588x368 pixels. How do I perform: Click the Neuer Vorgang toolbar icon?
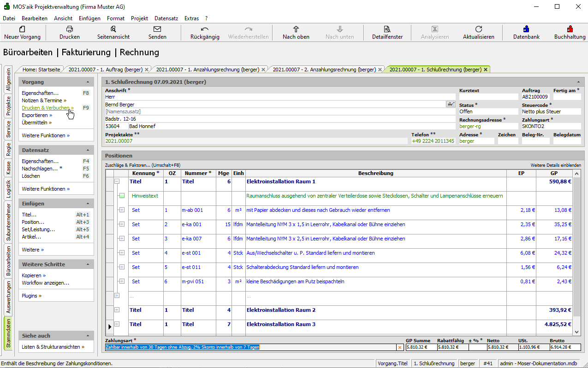(22, 29)
